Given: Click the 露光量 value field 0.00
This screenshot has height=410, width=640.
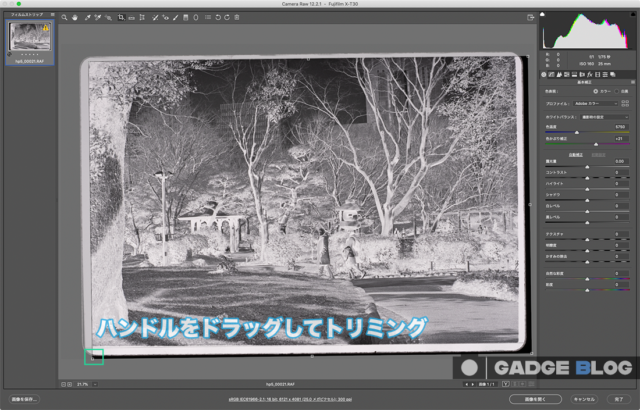Looking at the screenshot, I should tap(620, 161).
